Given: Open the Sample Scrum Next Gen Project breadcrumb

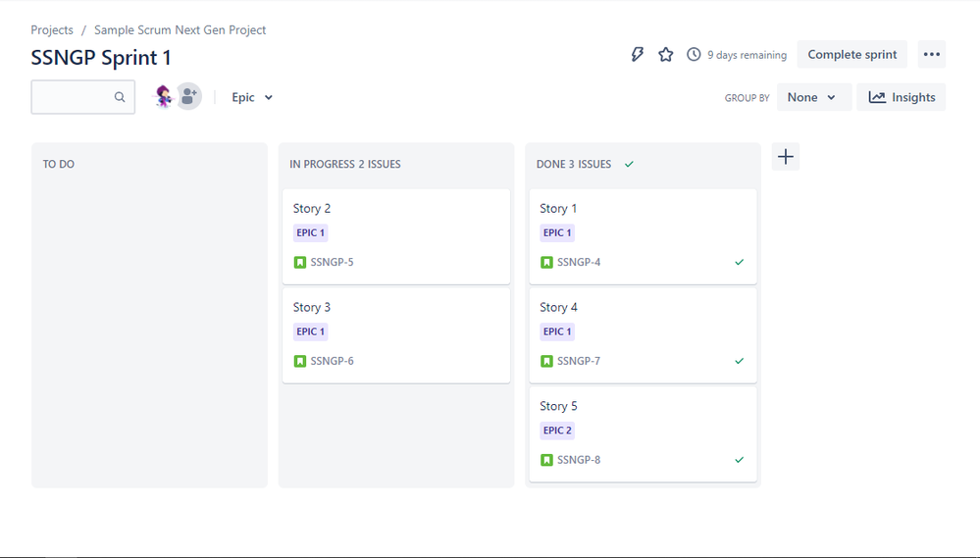Looking at the screenshot, I should 181,30.
